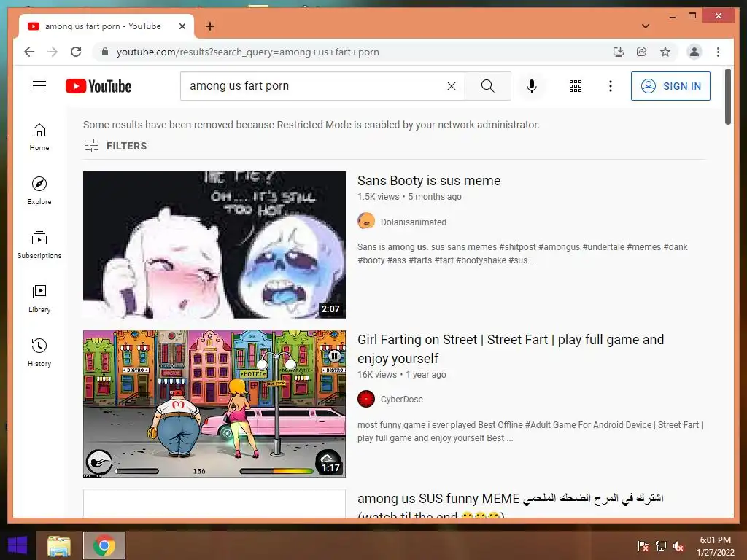
Task: Close the YouTube tab
Action: [182, 26]
